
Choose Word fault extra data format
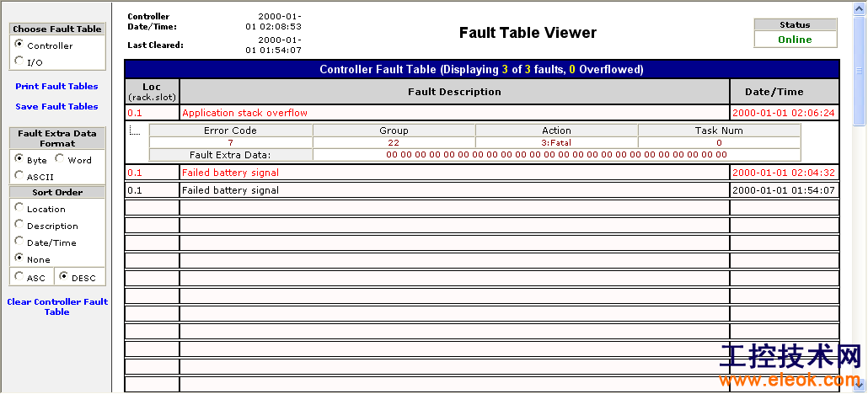tap(59, 158)
